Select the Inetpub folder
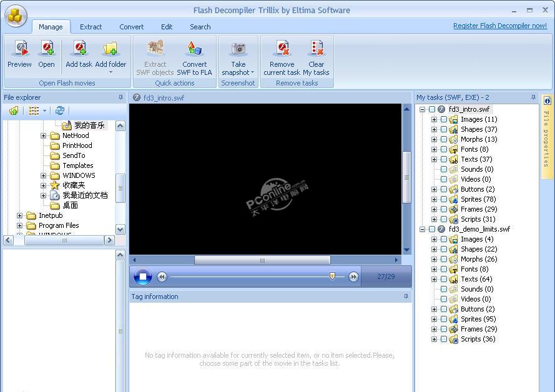The width and height of the screenshot is (555, 392). point(51,215)
